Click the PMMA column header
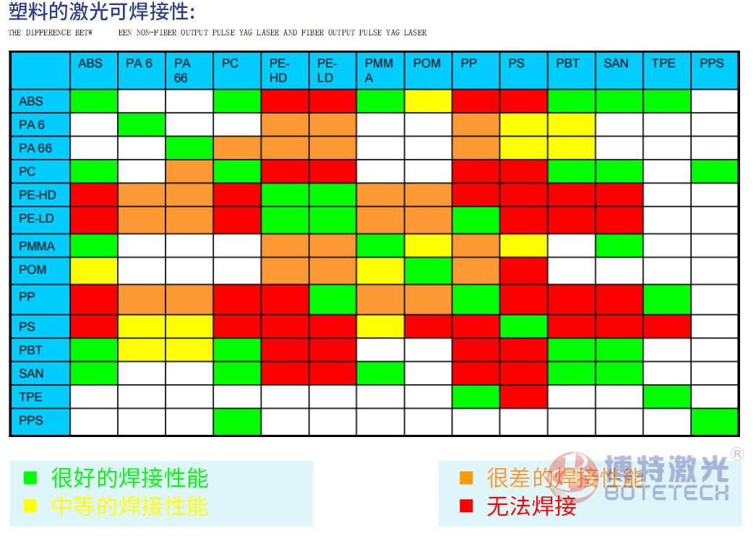 [x=380, y=71]
